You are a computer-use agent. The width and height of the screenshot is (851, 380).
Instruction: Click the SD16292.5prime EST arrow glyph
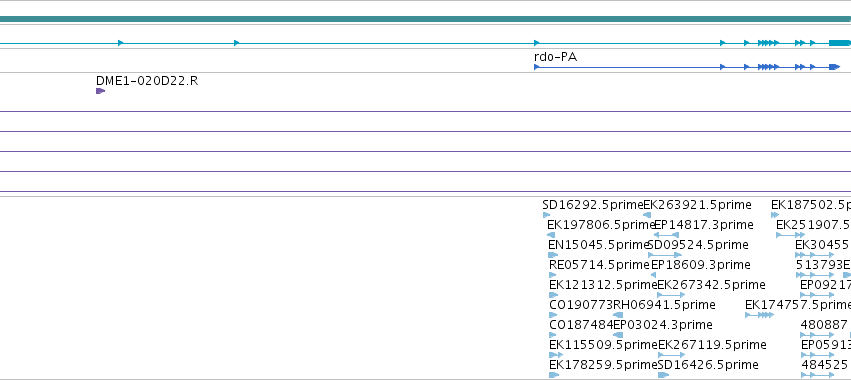click(x=546, y=215)
